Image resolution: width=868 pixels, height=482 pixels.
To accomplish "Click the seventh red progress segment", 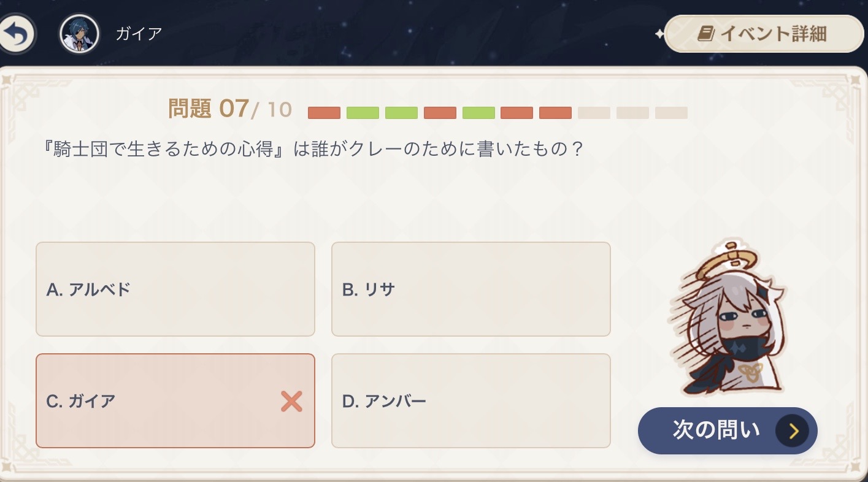I will 555,113.
